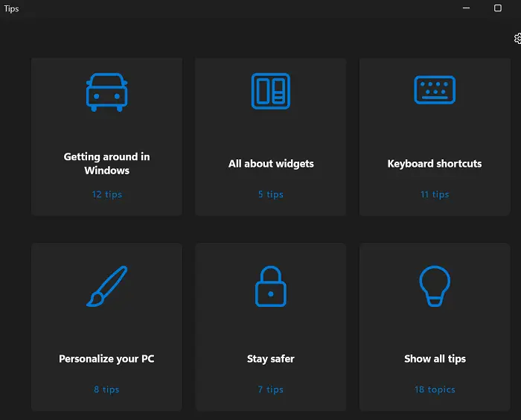The height and width of the screenshot is (420, 521).
Task: Click the paintbrush icon for personalization
Action: (106, 286)
